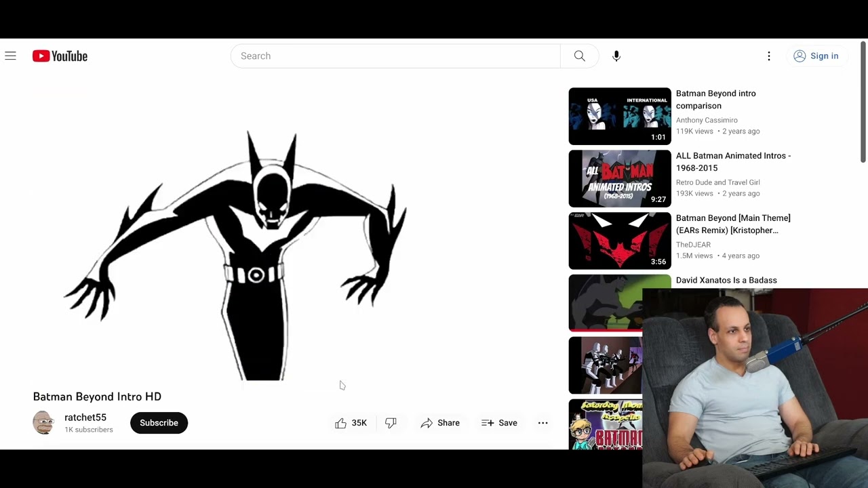Share the Batman Beyond video
The height and width of the screenshot is (488, 868).
440,423
